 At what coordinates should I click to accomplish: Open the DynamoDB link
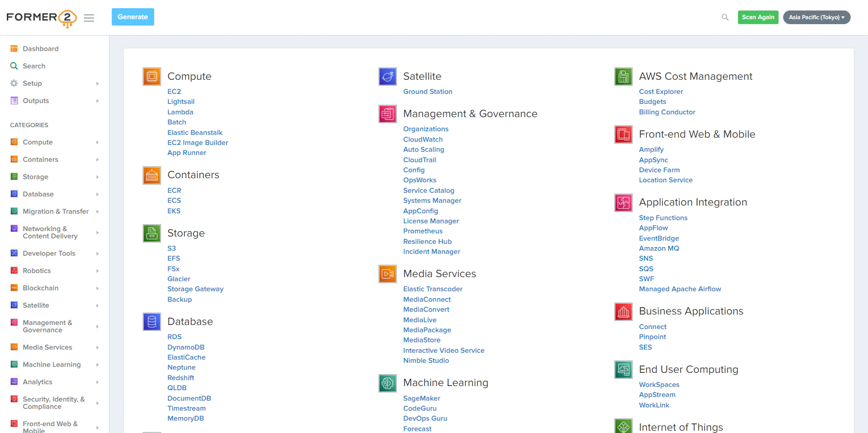click(x=186, y=347)
